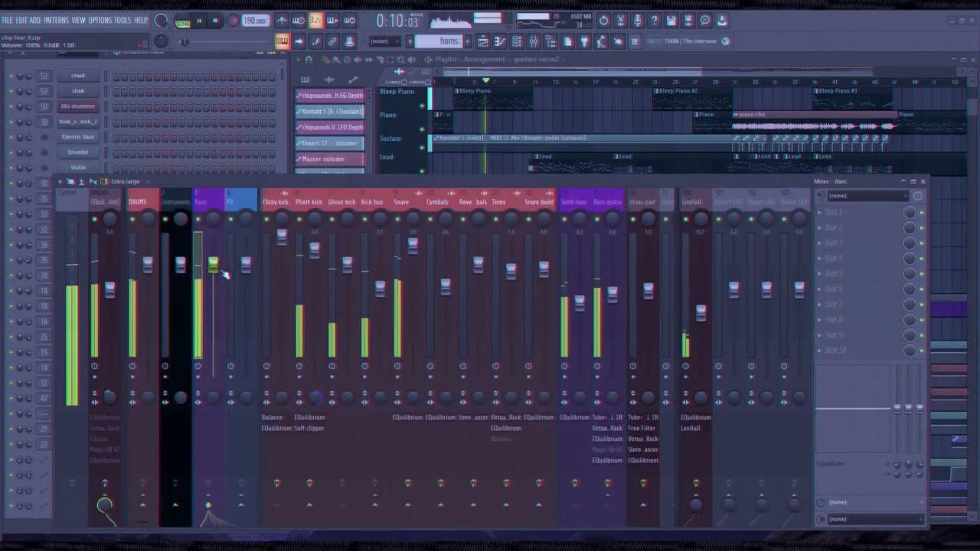Screen dimensions: 980x551
Task: Open mixer input (none) dropdown at top
Action: [867, 196]
